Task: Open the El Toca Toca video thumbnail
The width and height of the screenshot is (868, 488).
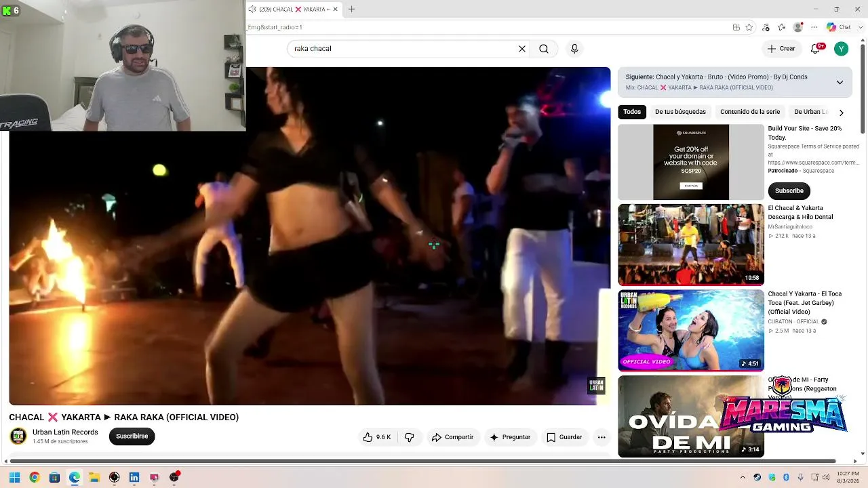Action: pos(691,331)
